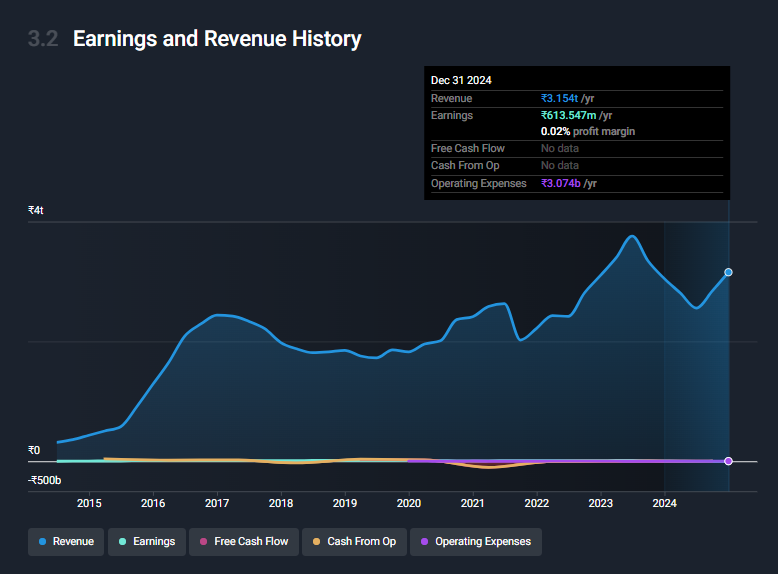Click the 3.2 section number

click(43, 39)
